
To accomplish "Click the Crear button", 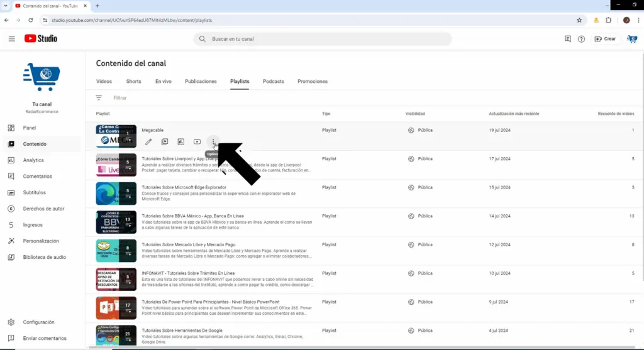I will [x=605, y=39].
